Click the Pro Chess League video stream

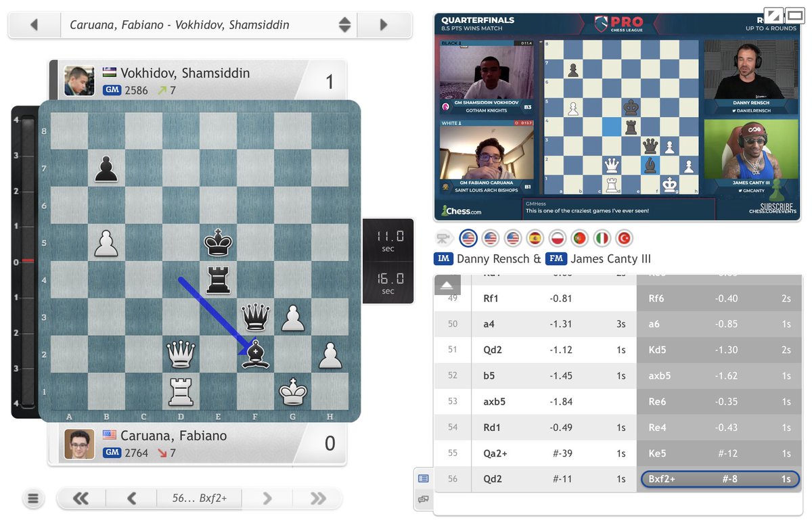coord(617,117)
